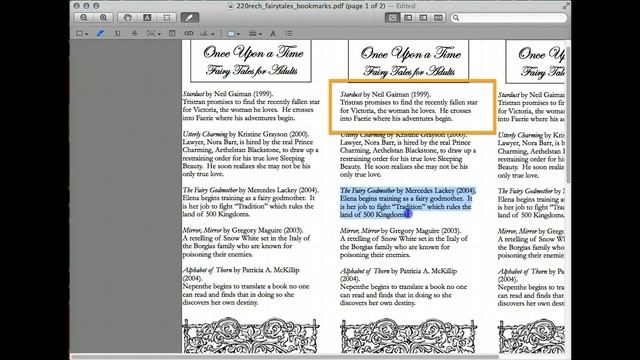
Task: Zoom out of the PDF page
Action: click(84, 18)
